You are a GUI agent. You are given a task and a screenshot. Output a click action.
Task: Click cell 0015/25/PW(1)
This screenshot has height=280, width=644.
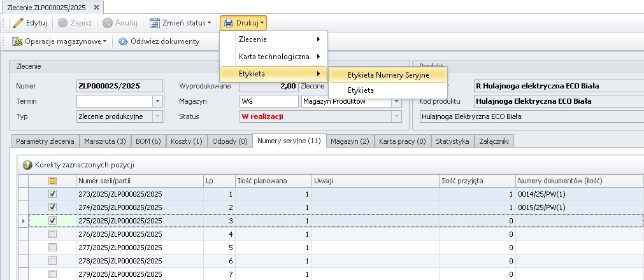click(580, 207)
